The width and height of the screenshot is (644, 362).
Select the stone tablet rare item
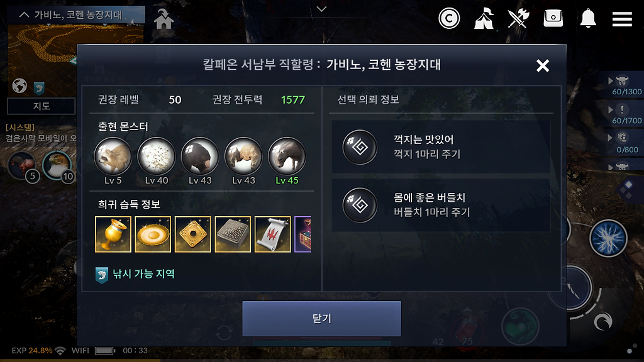coord(233,234)
